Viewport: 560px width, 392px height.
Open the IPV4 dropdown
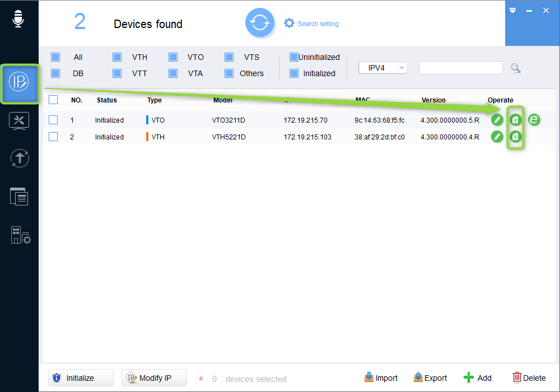pos(382,68)
